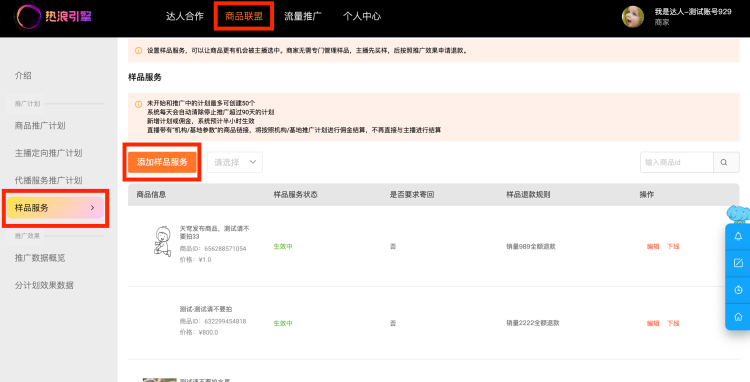Click 编辑 for product 656288571054
This screenshot has width=750, height=382.
tap(653, 247)
